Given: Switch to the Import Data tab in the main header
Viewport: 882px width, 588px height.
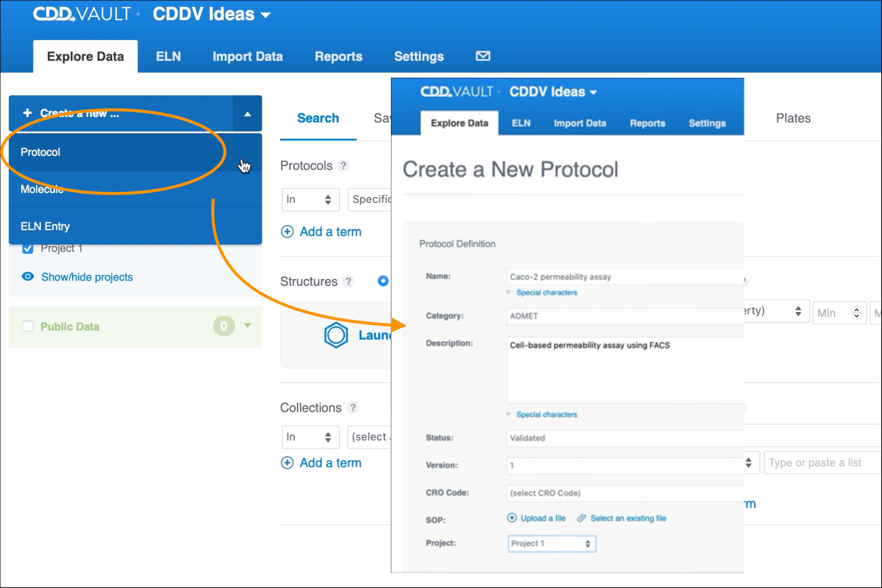Looking at the screenshot, I should (247, 56).
